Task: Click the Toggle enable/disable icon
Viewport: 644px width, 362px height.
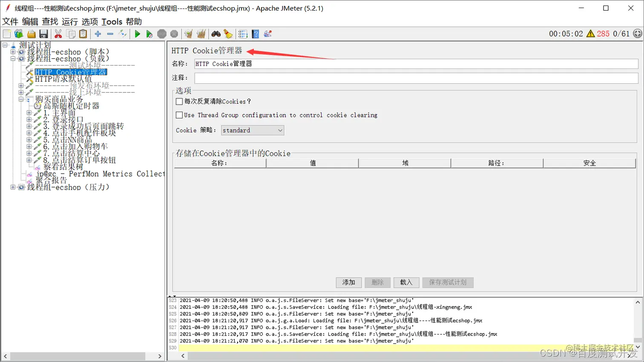Action: [123, 34]
